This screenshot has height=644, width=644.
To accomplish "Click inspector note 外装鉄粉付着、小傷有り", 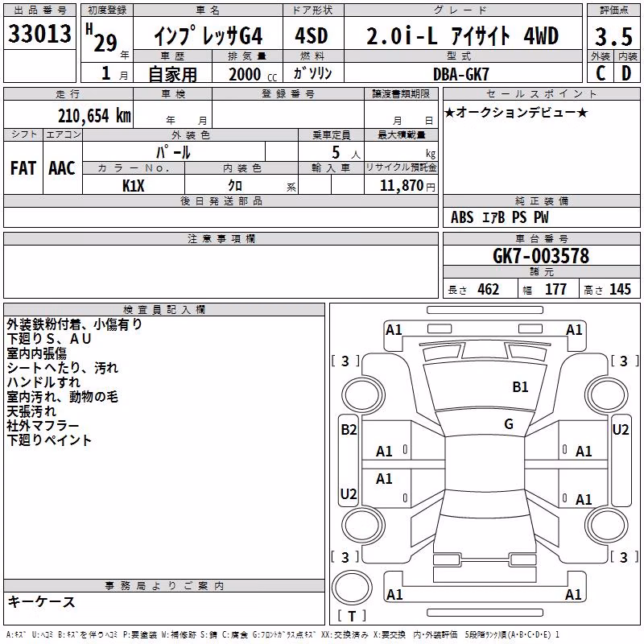I will click(x=74, y=324).
